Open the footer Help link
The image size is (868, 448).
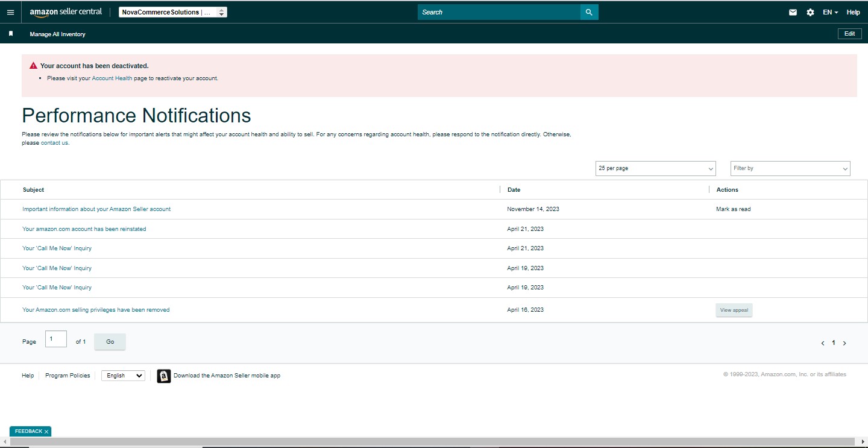pyautogui.click(x=28, y=376)
